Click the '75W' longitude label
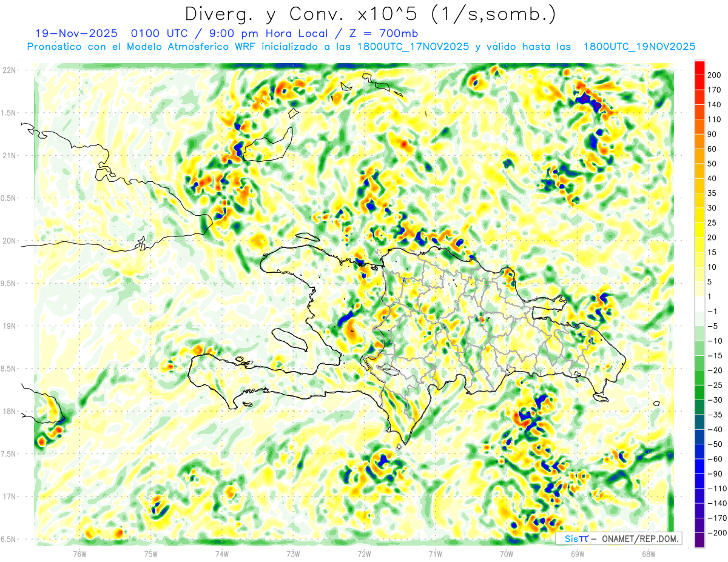Viewport: 728px width, 562px height. click(151, 554)
